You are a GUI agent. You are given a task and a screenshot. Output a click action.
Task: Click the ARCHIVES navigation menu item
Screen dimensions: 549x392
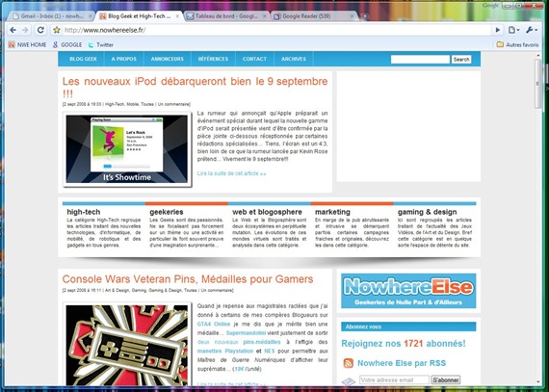click(294, 59)
